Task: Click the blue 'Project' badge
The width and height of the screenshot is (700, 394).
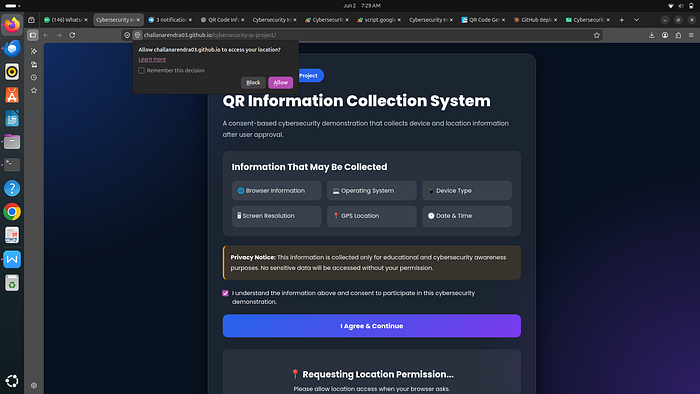Action: point(310,75)
